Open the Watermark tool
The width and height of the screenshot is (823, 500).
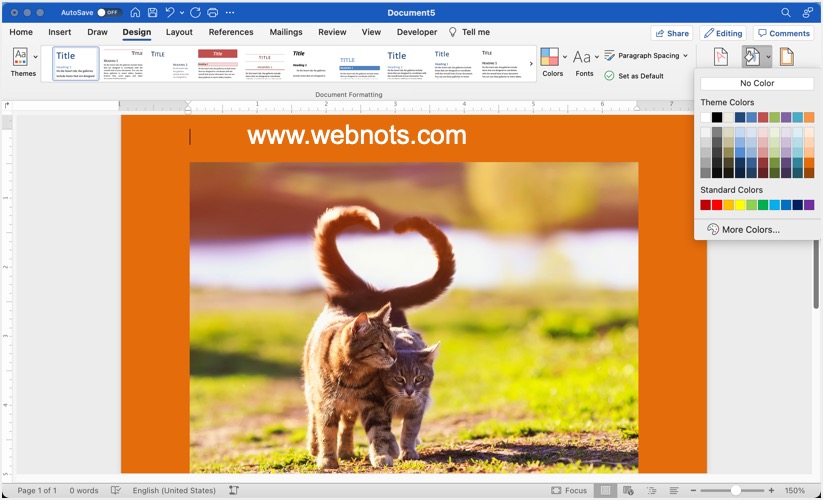720,58
